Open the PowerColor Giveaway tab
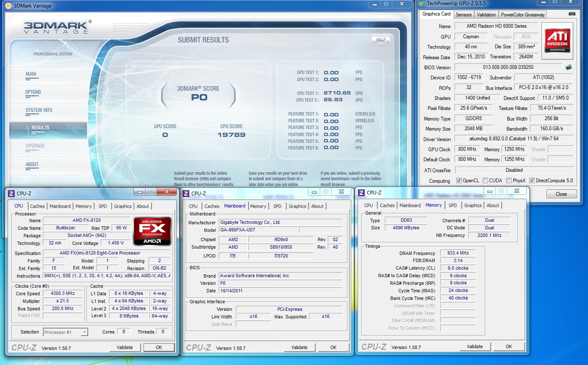 [x=523, y=15]
